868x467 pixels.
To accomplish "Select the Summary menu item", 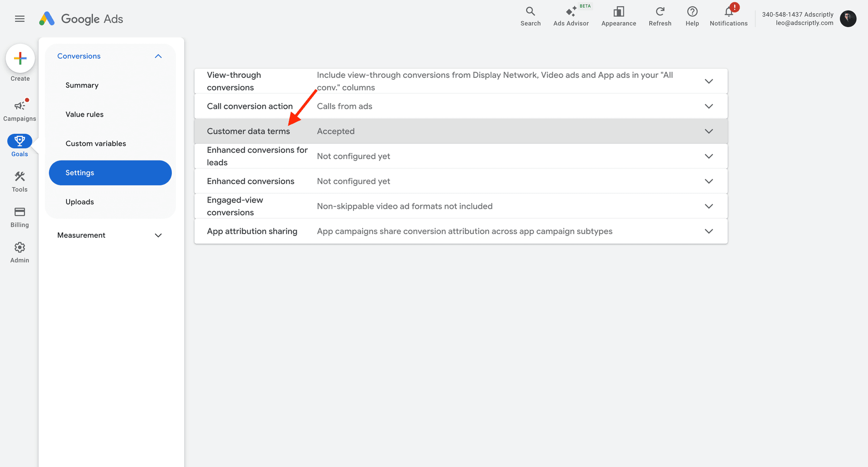I will click(x=82, y=85).
